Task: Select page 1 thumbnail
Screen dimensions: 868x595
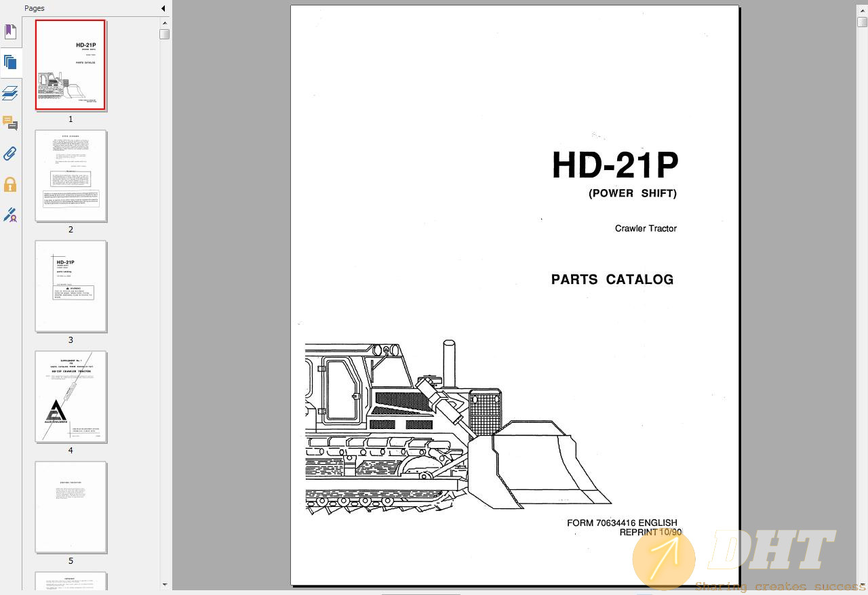Action: pos(71,64)
